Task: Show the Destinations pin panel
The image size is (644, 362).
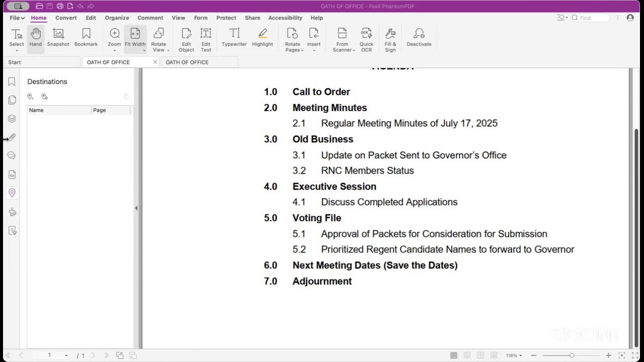Action: pos(12,193)
